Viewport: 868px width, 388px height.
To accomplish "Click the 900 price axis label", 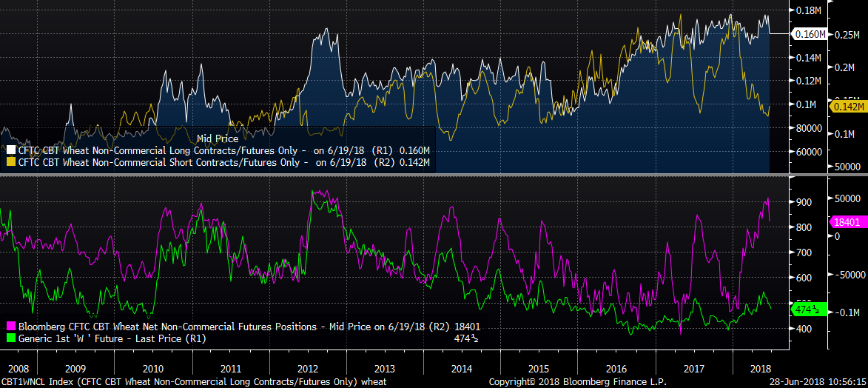I will pyautogui.click(x=804, y=201).
